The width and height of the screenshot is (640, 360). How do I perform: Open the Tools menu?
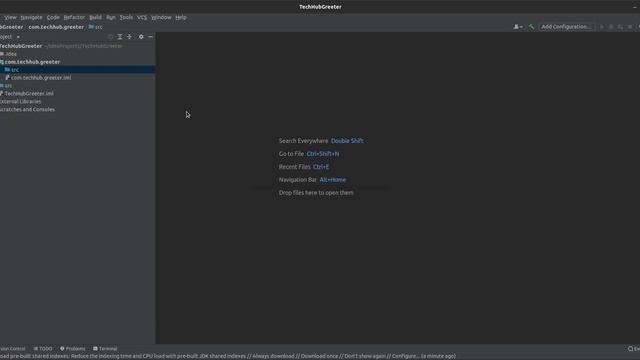coord(126,18)
